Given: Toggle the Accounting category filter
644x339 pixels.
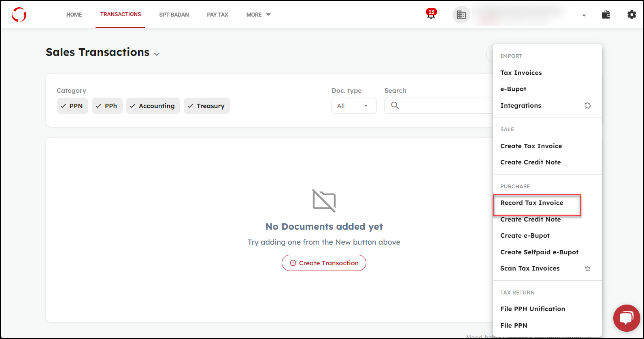Looking at the screenshot, I should click(153, 106).
